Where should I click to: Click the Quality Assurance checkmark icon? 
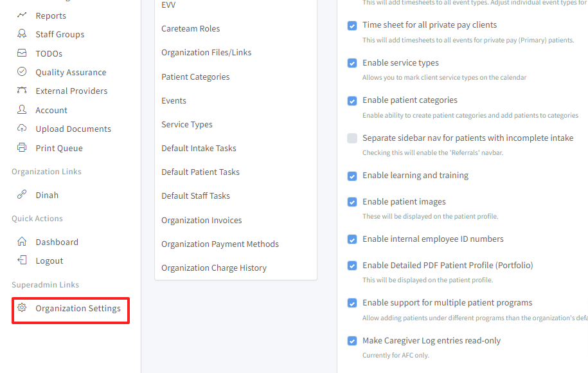22,72
